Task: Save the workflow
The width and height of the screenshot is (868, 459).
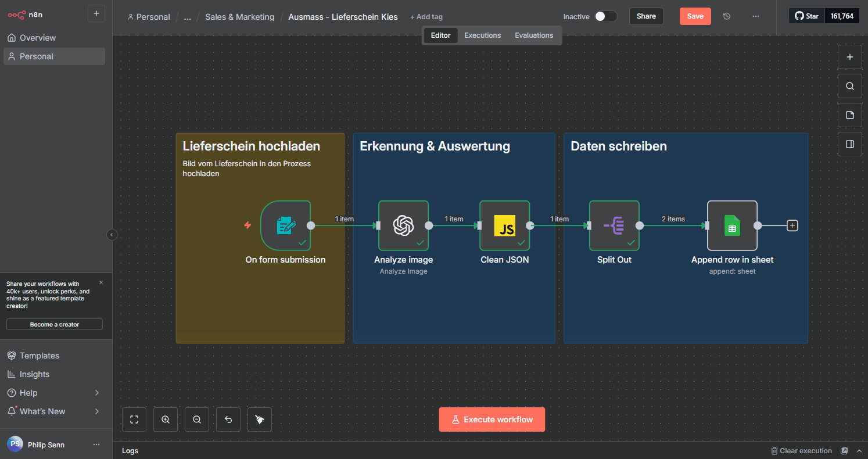Action: click(695, 16)
